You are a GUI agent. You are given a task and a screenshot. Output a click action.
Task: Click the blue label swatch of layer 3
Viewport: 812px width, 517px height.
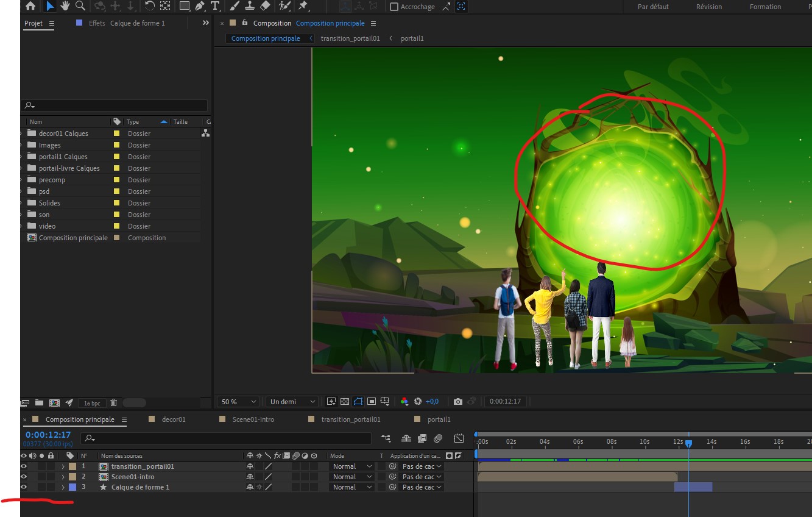click(x=72, y=487)
